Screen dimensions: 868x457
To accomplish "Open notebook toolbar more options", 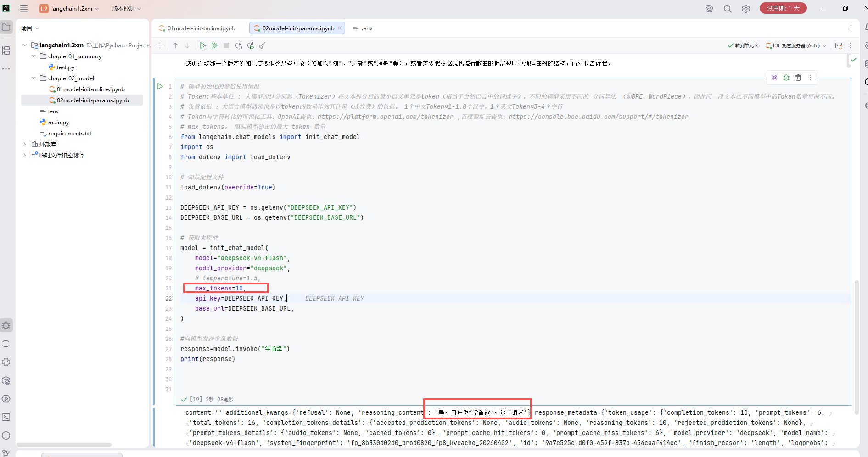I will (x=851, y=45).
